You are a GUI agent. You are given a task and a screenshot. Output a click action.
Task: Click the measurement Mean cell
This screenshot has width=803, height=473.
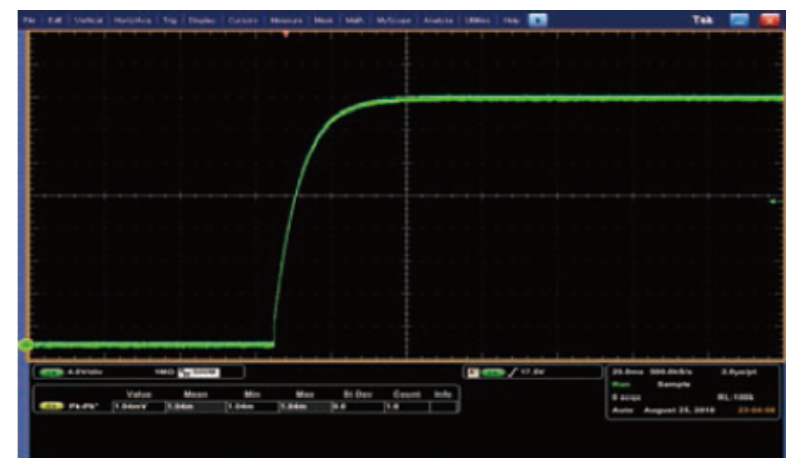196,406
